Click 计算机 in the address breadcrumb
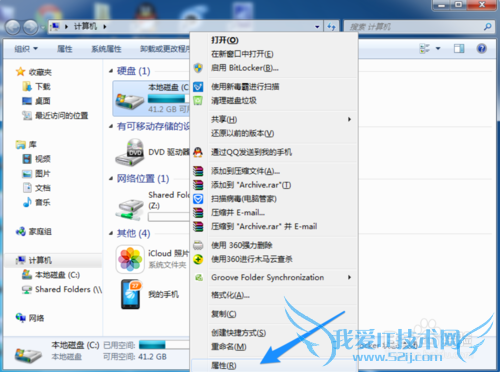 pyautogui.click(x=85, y=27)
